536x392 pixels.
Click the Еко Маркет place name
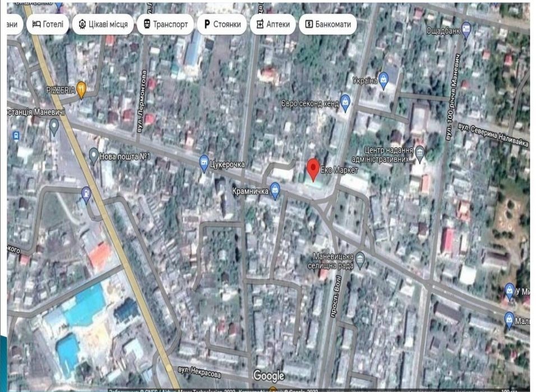(339, 170)
